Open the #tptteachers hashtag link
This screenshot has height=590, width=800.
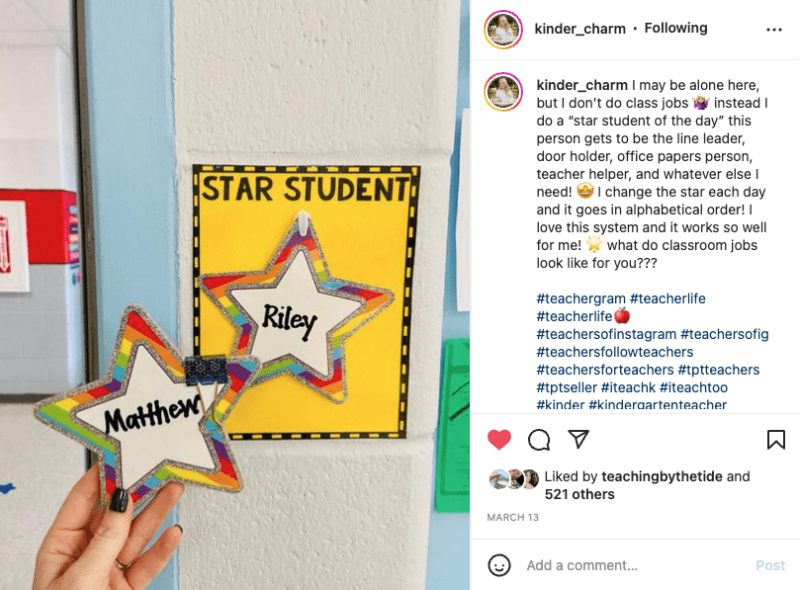tap(718, 370)
